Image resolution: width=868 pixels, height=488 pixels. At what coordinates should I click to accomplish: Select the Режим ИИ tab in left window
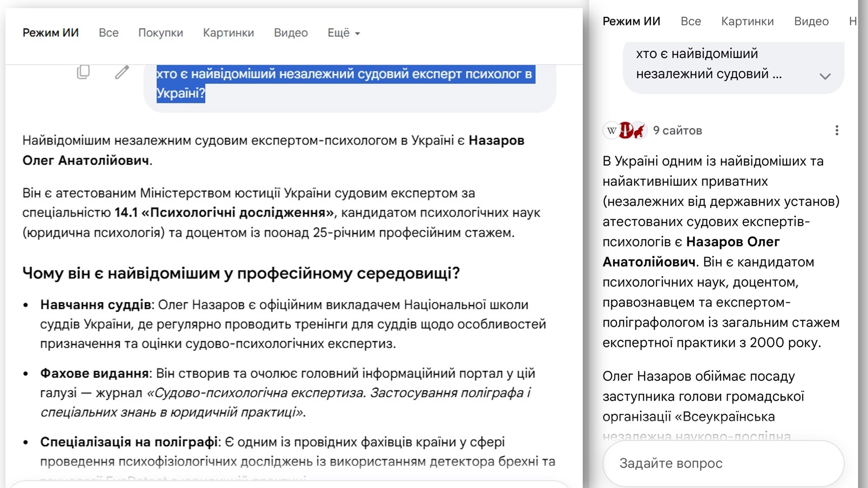51,33
